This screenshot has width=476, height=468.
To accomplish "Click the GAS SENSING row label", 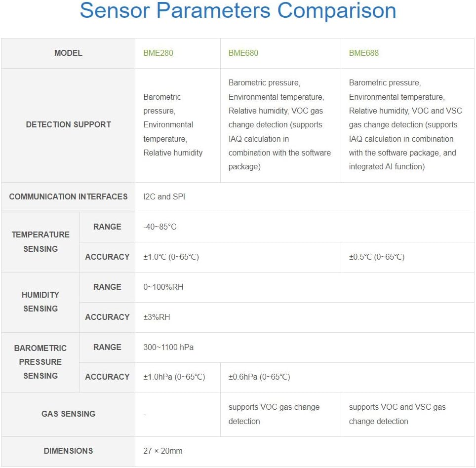I will [x=68, y=414].
